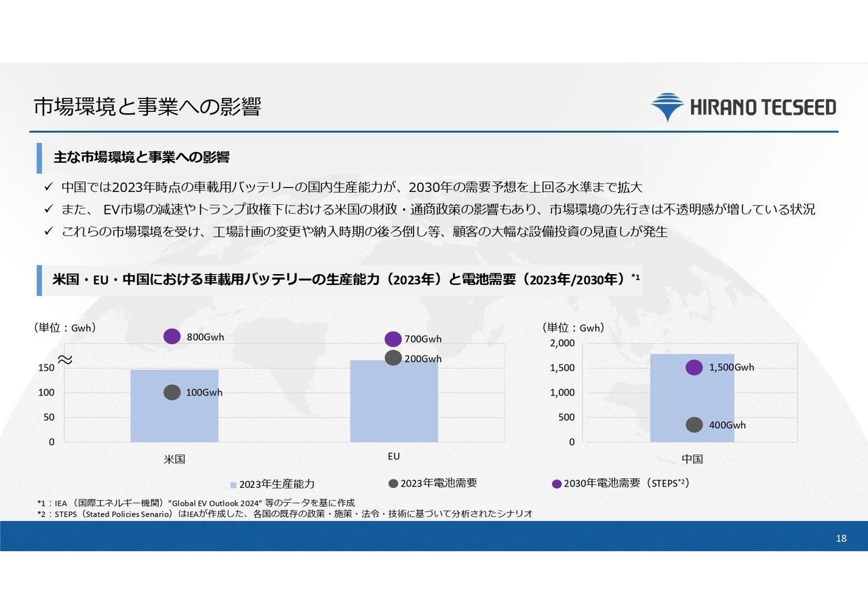Click the purple 1,500Gwh dot for 中国
The image size is (868, 614).
694,367
